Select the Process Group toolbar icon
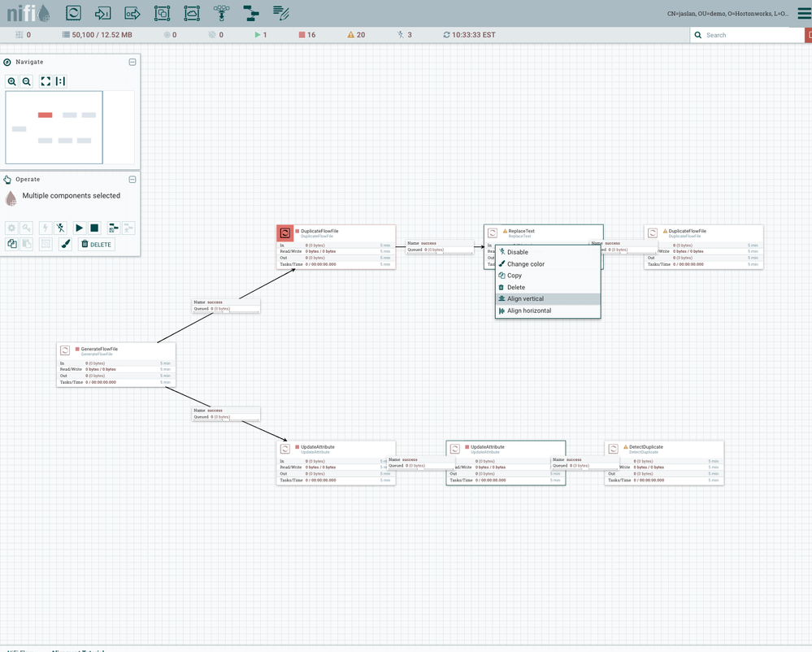 pos(162,13)
